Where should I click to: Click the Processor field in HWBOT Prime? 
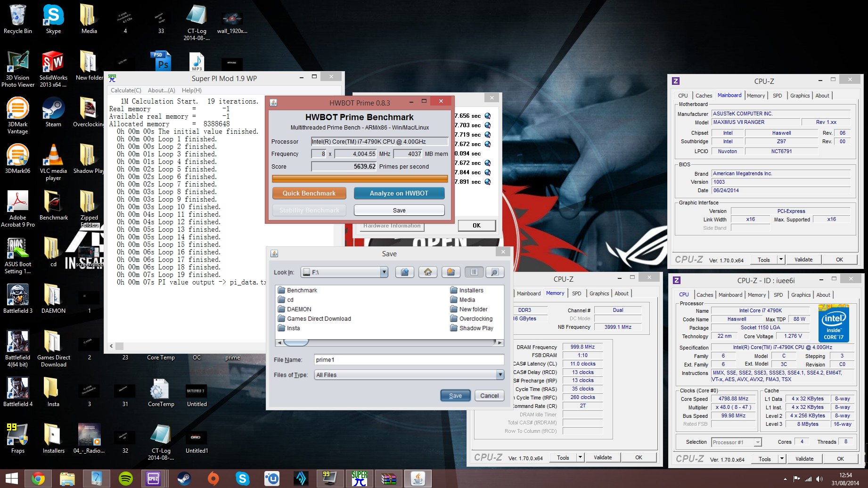point(379,141)
